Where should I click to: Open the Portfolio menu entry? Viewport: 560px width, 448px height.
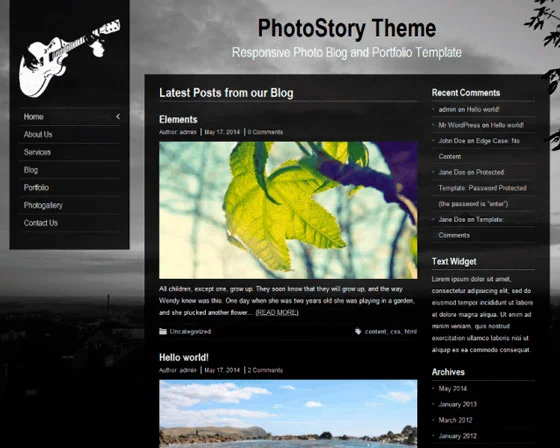point(36,188)
